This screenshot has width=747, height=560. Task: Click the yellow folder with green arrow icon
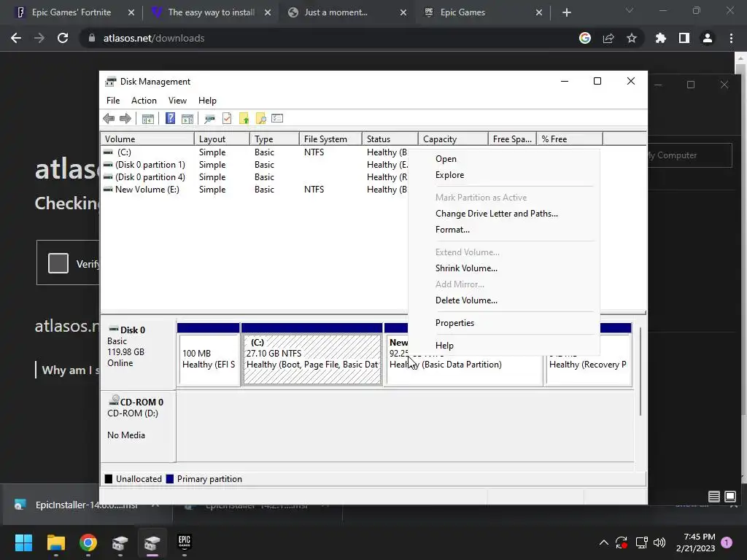244,119
